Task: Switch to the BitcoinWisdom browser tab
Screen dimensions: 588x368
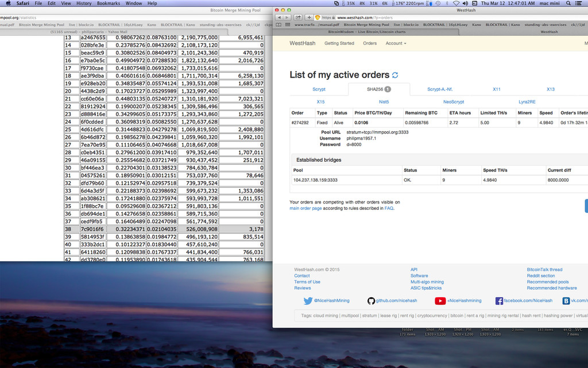Action: [366, 32]
